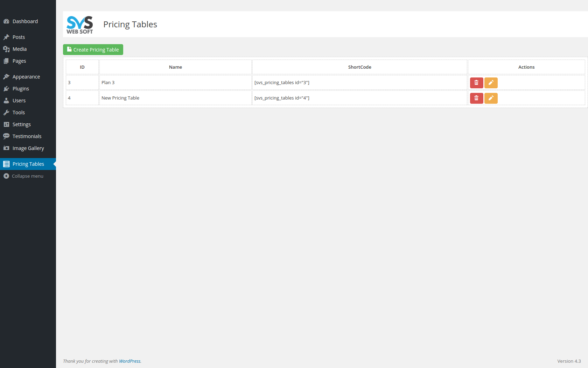
Task: Click Create Pricing Table button
Action: tap(93, 50)
